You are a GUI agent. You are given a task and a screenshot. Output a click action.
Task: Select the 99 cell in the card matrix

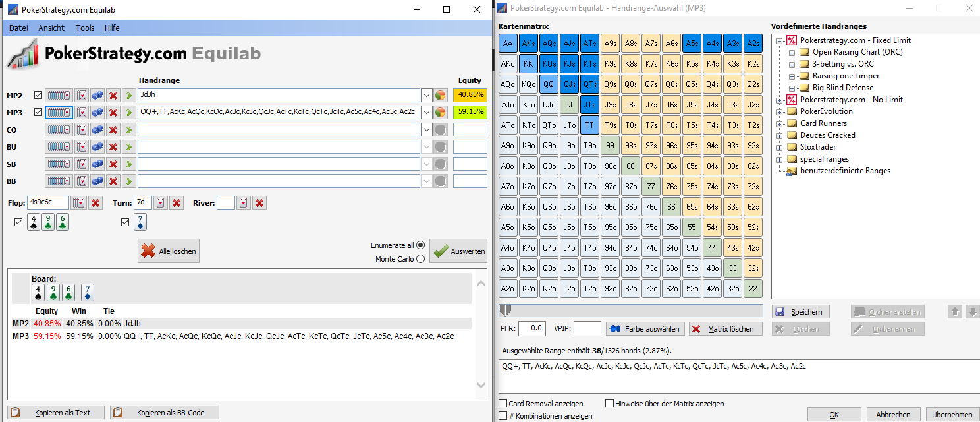click(x=610, y=146)
